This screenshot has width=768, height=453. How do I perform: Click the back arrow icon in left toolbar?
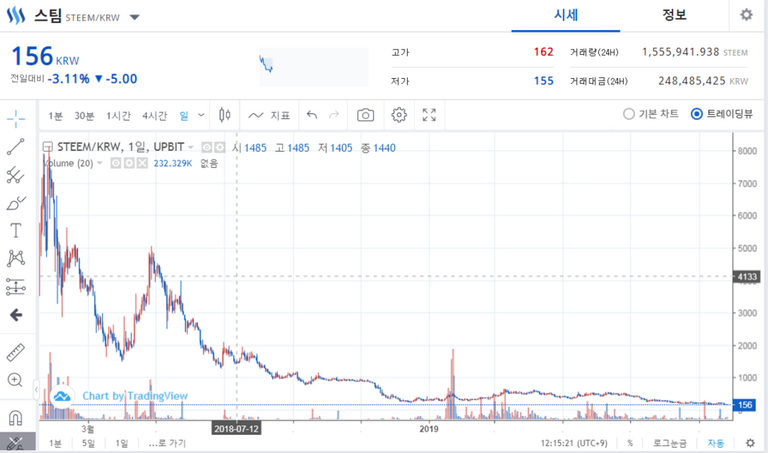pyautogui.click(x=16, y=315)
